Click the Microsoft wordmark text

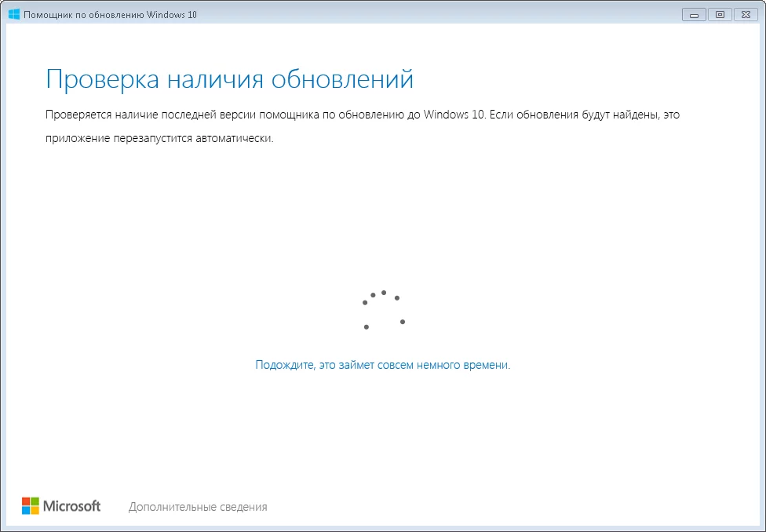[x=72, y=506]
